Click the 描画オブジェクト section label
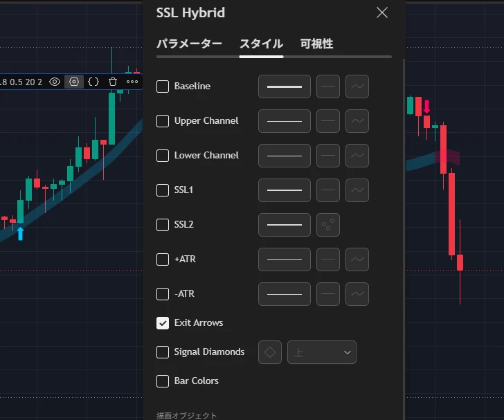This screenshot has width=504, height=420. coord(186,415)
